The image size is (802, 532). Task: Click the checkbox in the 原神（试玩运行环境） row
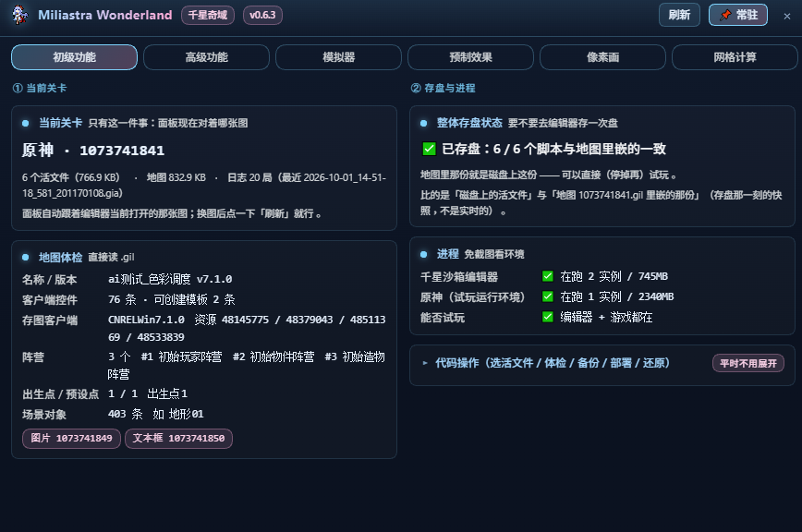tap(547, 296)
